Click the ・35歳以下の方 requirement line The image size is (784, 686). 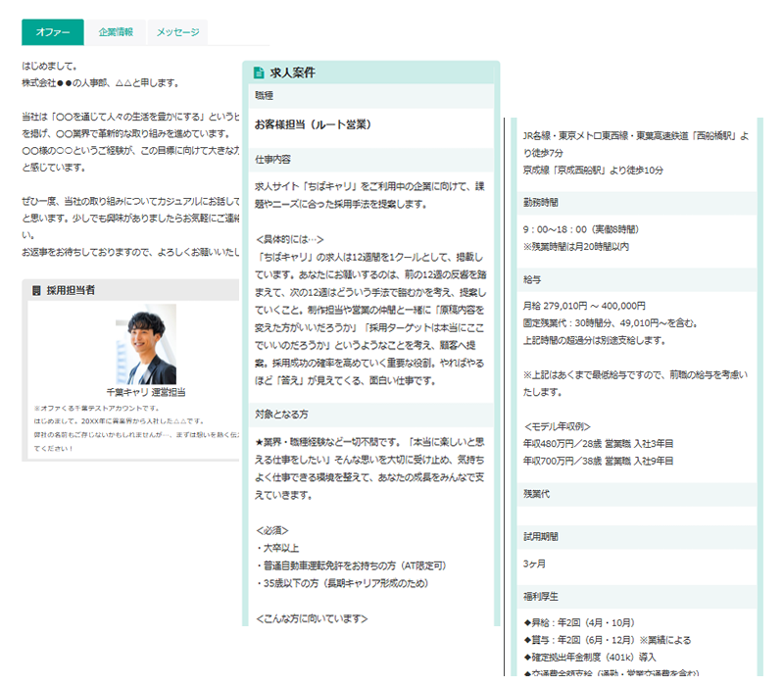coord(342,583)
